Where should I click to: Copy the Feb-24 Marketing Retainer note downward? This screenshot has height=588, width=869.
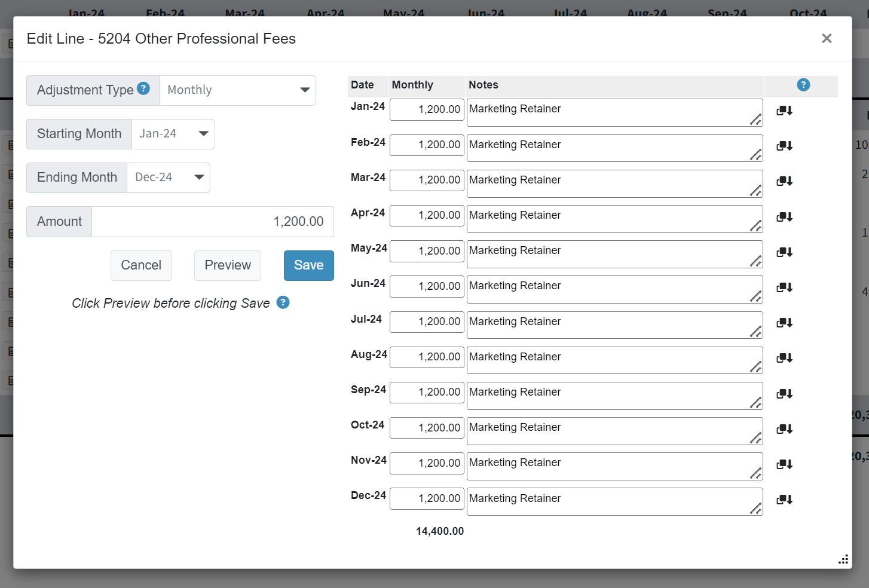click(784, 146)
